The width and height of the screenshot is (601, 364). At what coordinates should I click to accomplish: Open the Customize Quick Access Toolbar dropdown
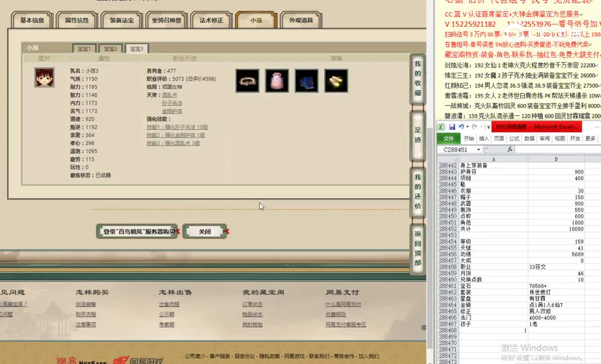(x=489, y=128)
